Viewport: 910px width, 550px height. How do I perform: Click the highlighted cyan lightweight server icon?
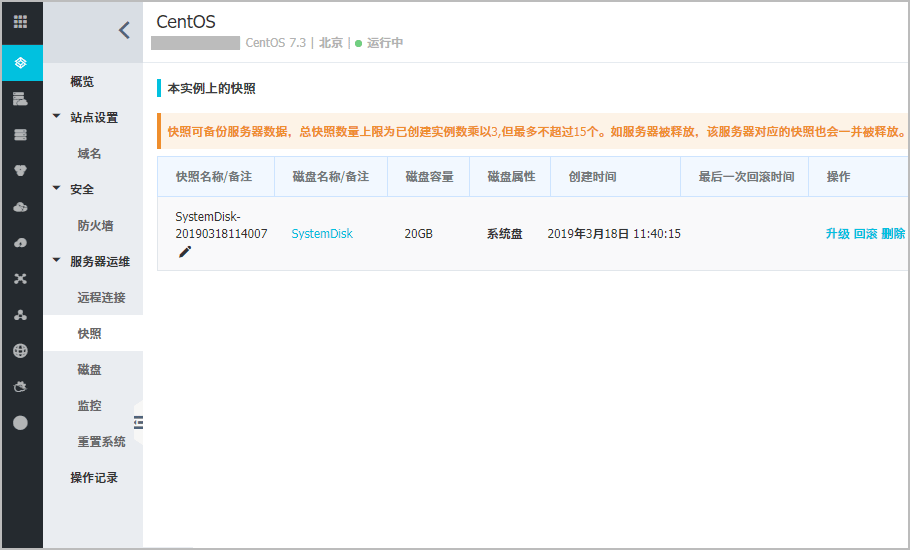pyautogui.click(x=21, y=63)
